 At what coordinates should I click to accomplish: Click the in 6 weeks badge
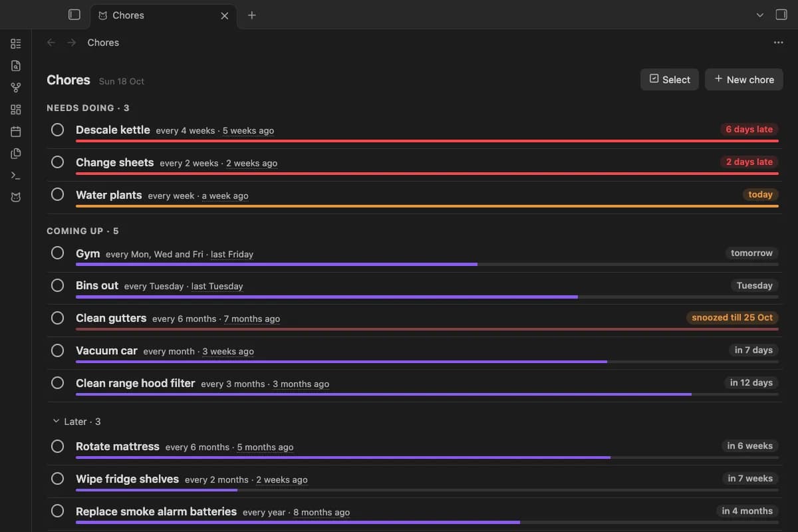749,446
